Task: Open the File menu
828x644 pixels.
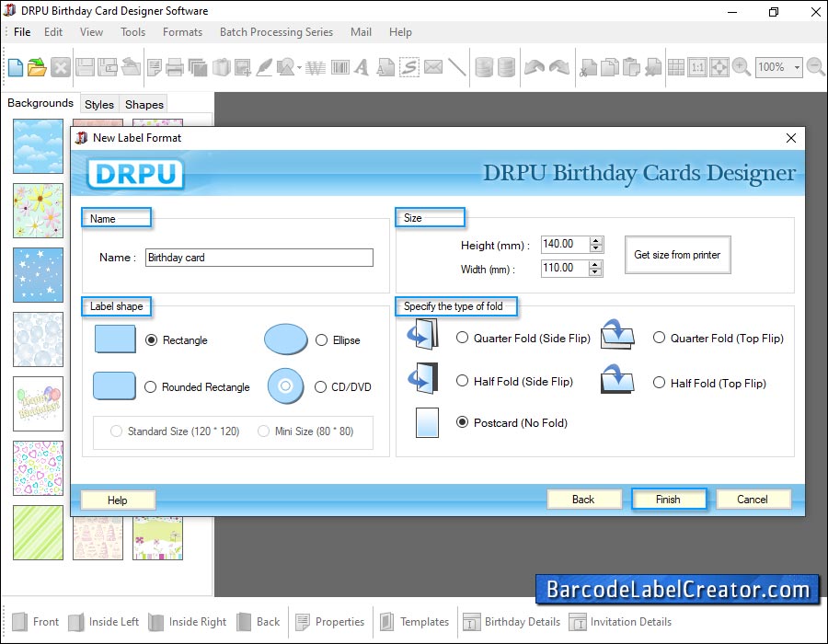Action: [22, 32]
